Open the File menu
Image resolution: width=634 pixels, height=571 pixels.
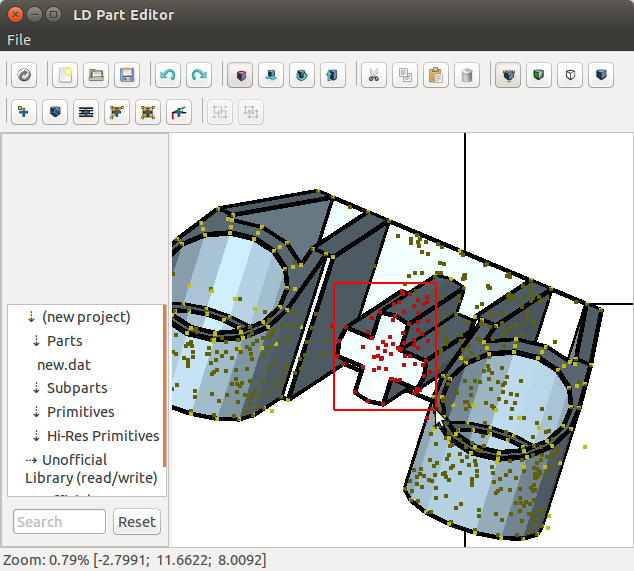19,40
